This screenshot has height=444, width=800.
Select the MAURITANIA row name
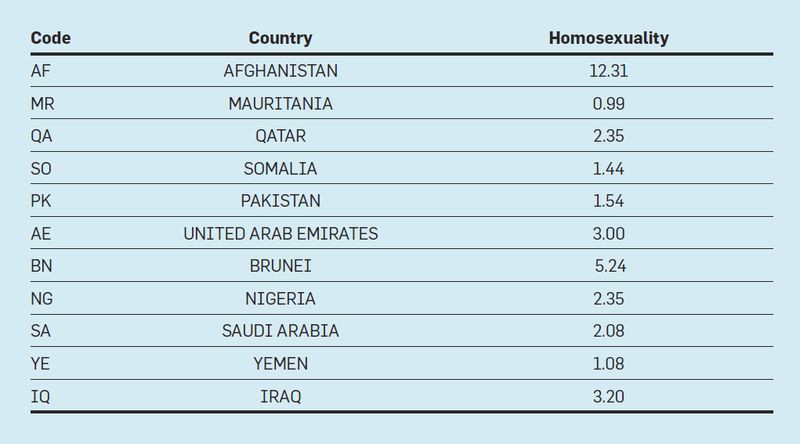point(281,104)
